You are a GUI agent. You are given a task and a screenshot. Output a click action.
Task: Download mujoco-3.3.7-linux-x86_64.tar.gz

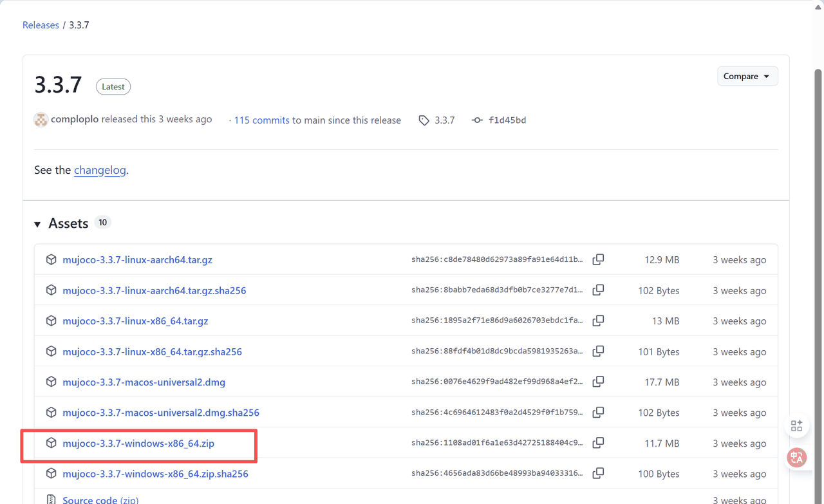[x=135, y=321]
